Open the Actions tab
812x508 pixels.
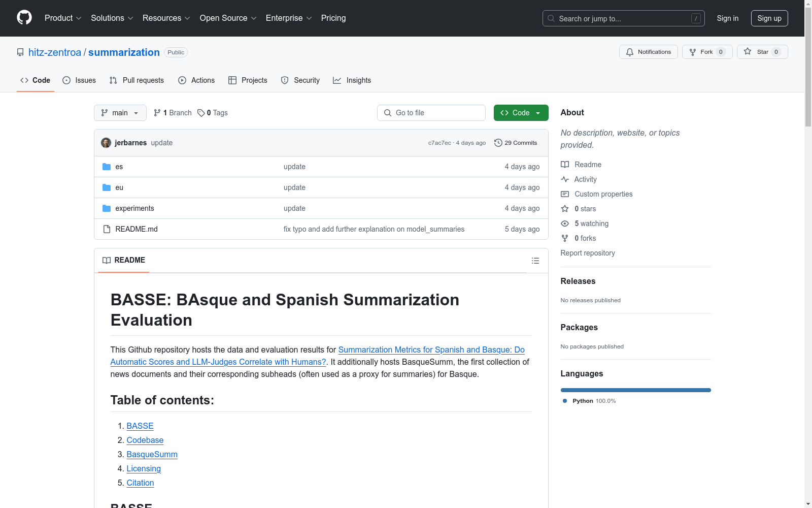196,80
